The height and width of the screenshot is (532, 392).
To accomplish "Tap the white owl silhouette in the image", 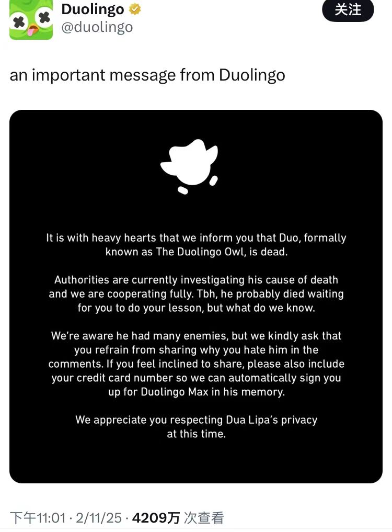I will [x=189, y=166].
